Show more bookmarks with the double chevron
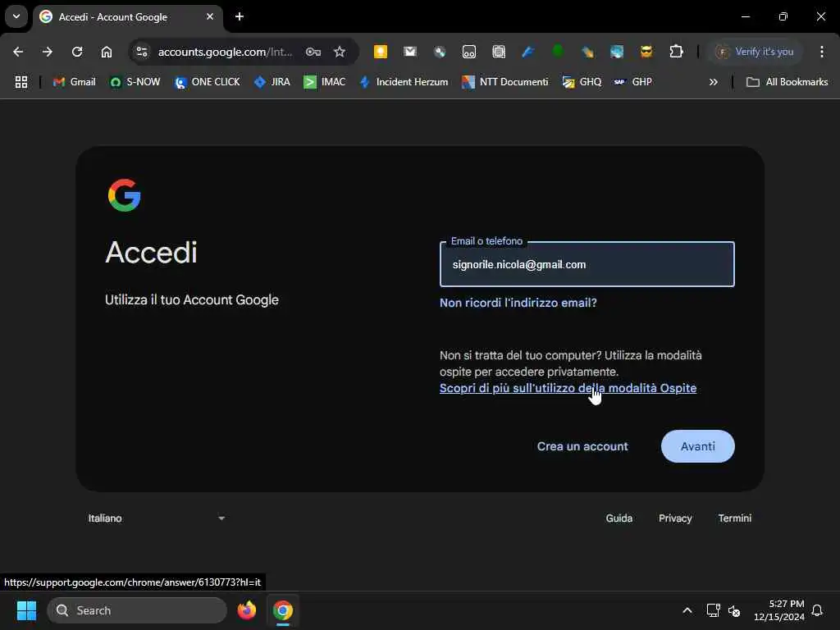This screenshot has height=630, width=840. click(x=713, y=82)
